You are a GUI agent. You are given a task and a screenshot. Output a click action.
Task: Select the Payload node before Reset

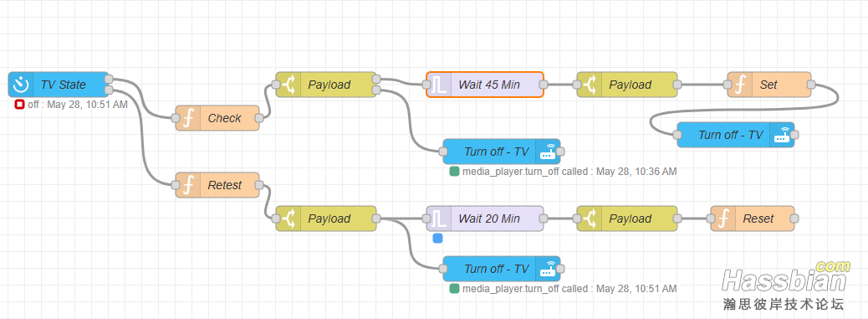(627, 219)
